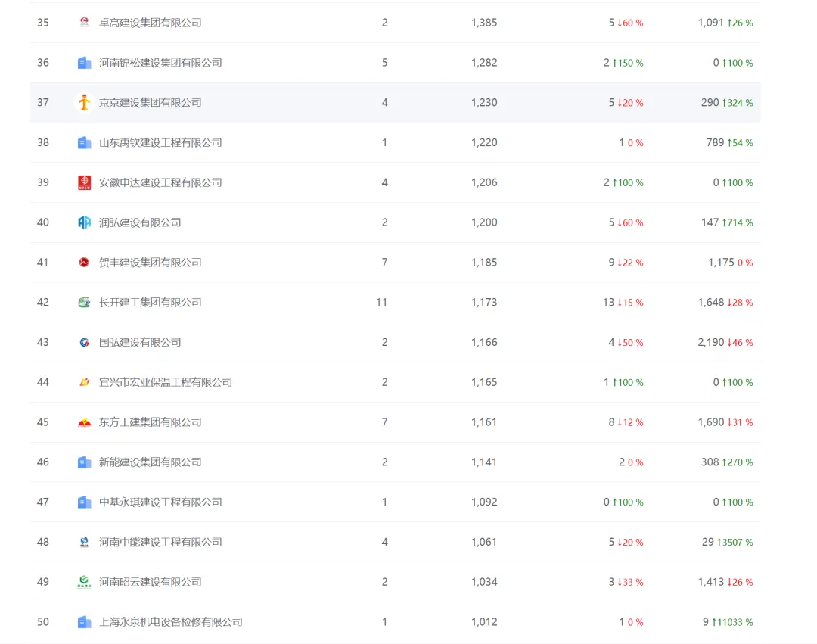
Task: Click the amount 1,185
Action: [x=484, y=262]
